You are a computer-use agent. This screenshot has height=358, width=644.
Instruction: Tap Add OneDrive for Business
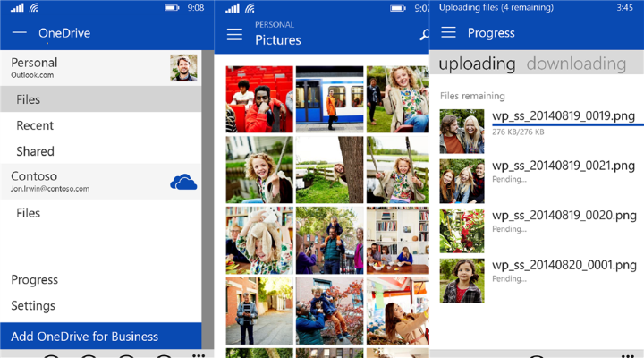click(100, 337)
